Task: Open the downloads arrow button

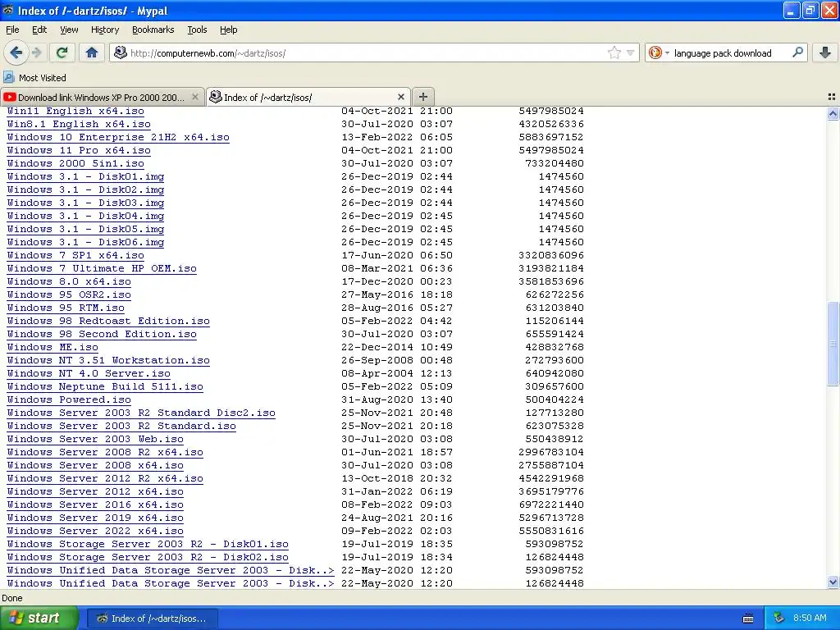Action: coord(825,52)
